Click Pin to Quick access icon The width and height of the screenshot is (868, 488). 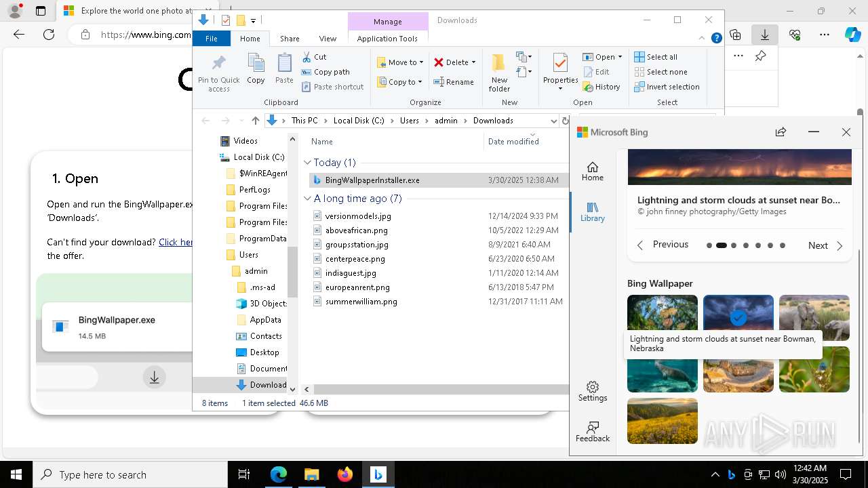pos(218,73)
